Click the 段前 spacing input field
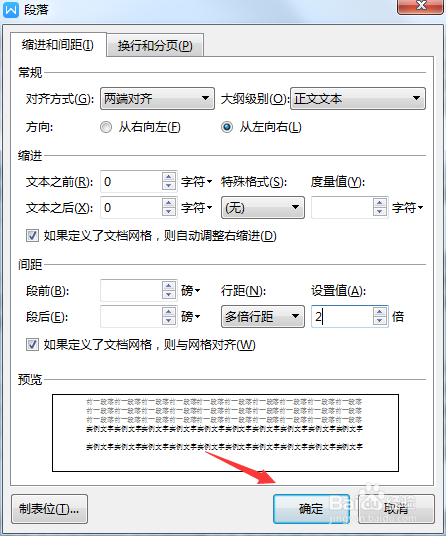 (x=131, y=291)
